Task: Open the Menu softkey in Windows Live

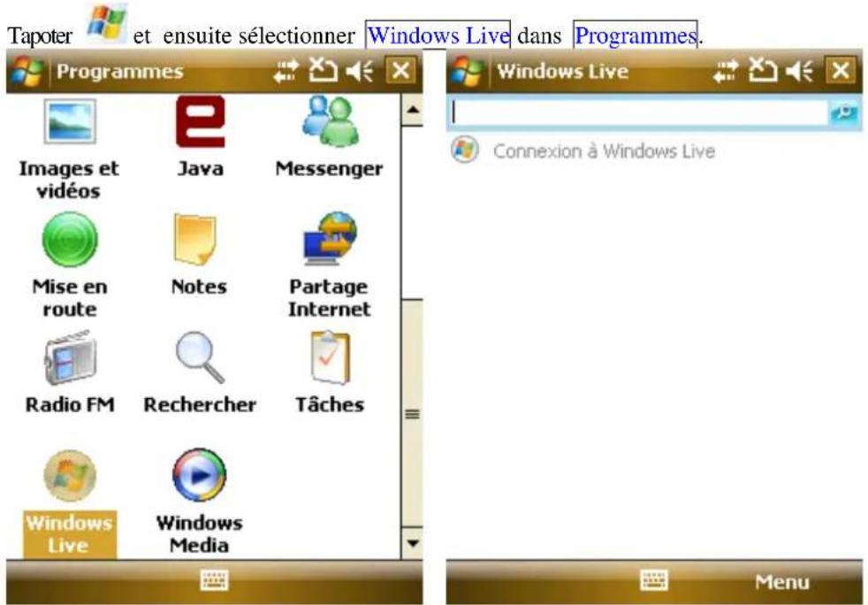Action: coord(781,582)
